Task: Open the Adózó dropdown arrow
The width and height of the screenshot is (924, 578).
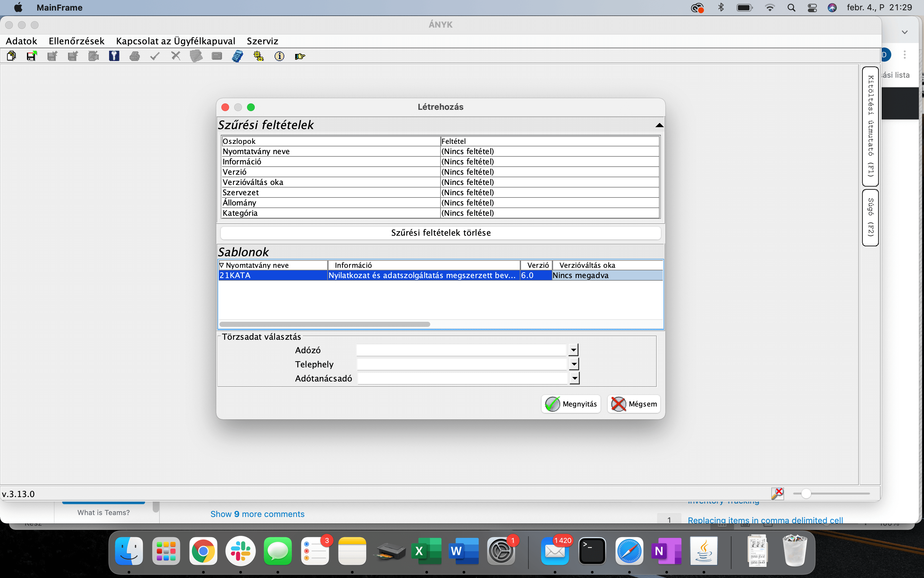Action: coord(574,350)
